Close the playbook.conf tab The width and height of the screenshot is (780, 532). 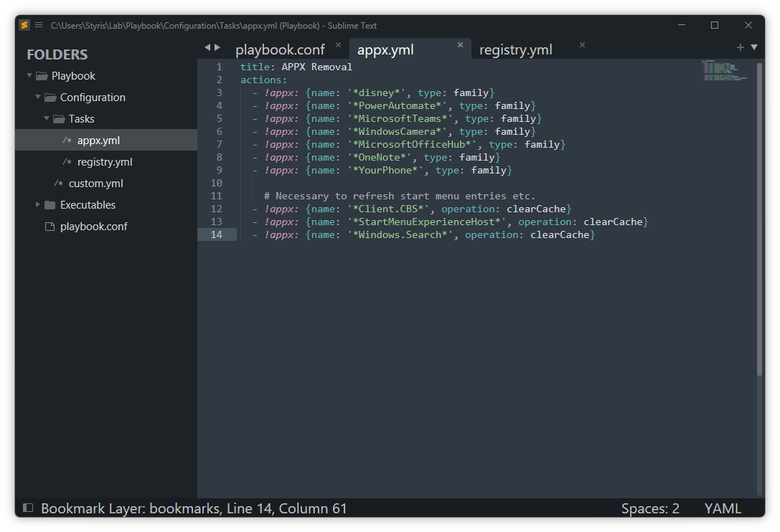coord(339,45)
